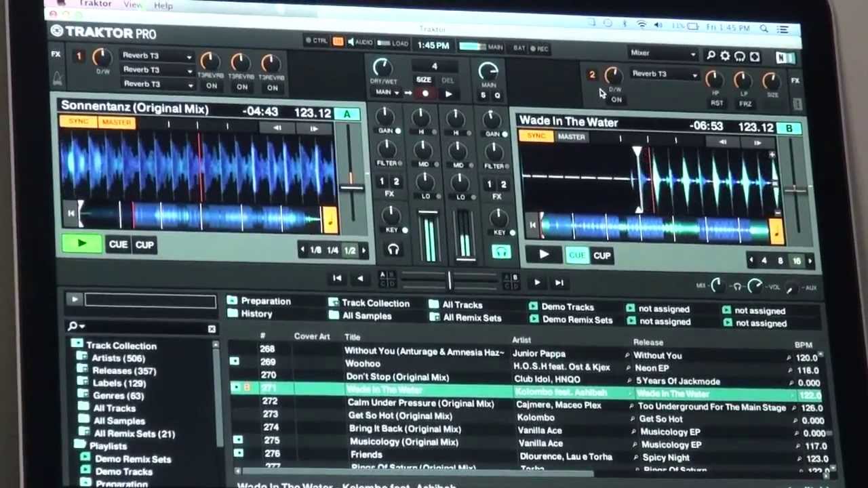Screen dimensions: 868x488
Task: Click the macOS Wi-Fi icon
Action: 641,24
